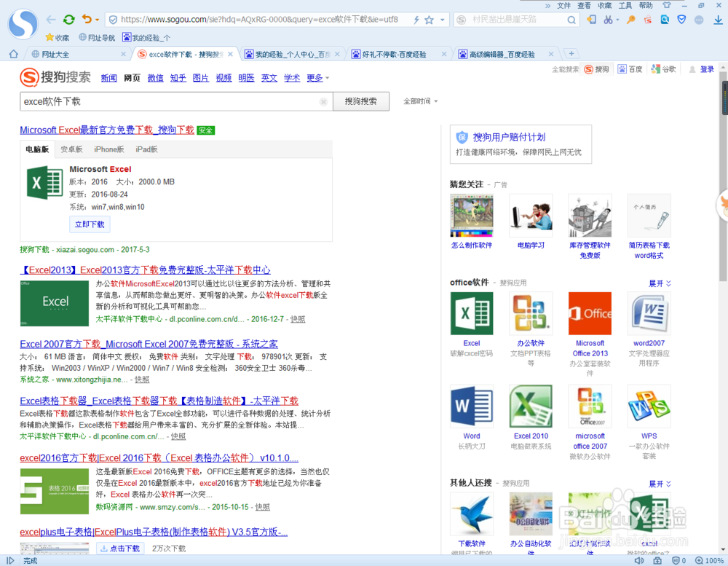
Task: Expand the office软件 section with 展开
Action: click(x=660, y=283)
